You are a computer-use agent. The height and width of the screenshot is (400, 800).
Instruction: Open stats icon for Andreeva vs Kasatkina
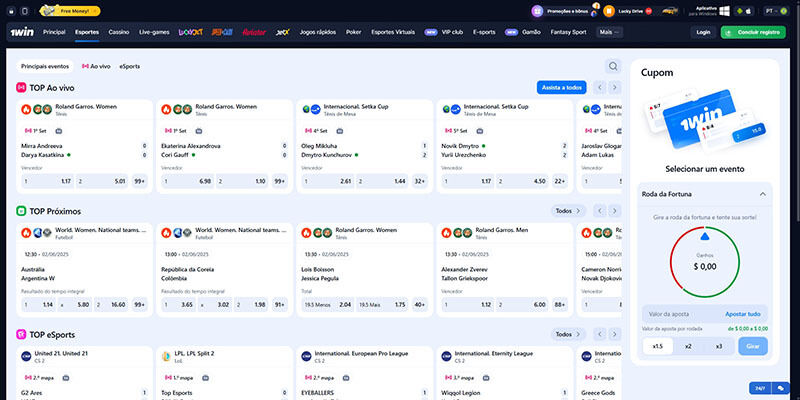pyautogui.click(x=59, y=131)
